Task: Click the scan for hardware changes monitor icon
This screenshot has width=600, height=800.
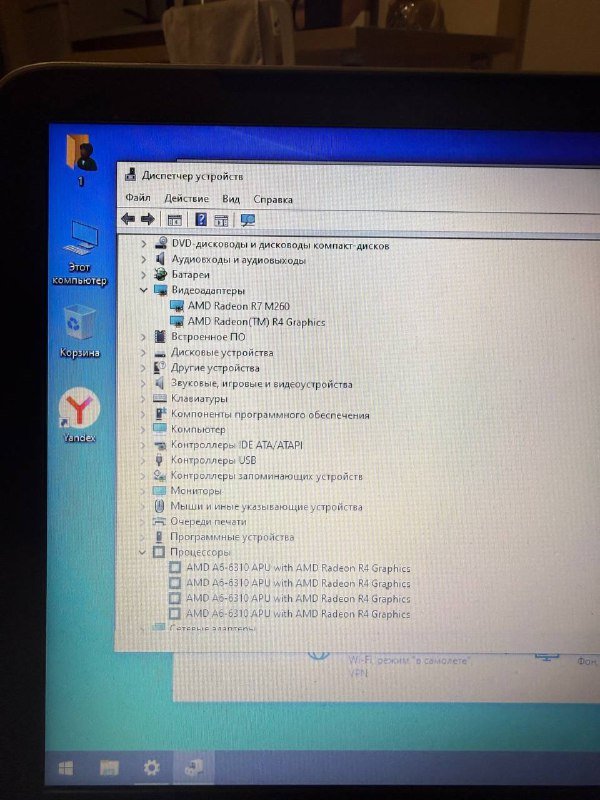Action: (247, 220)
